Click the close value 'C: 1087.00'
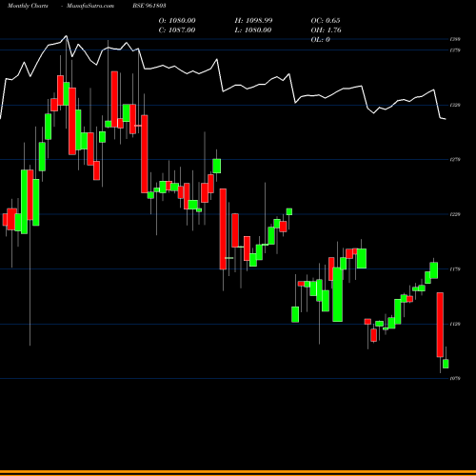Image resolution: width=476 pixels, height=476 pixels. pos(177,30)
